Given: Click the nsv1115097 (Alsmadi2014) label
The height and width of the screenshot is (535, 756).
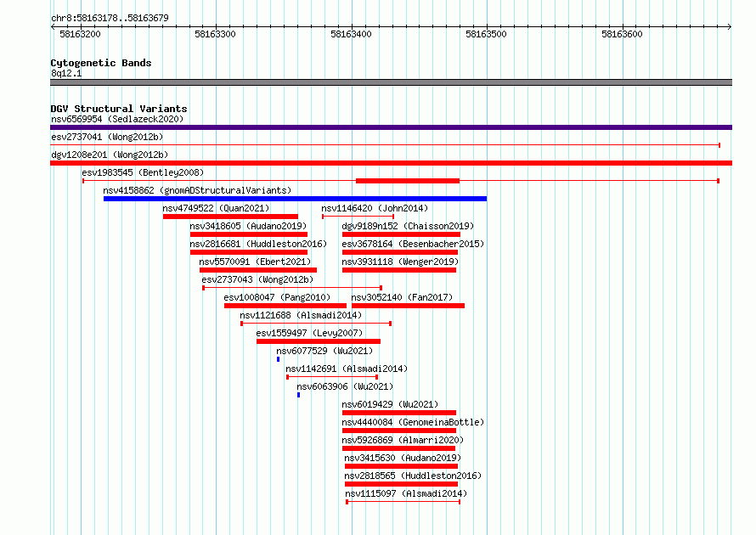Looking at the screenshot, I should coord(406,493).
